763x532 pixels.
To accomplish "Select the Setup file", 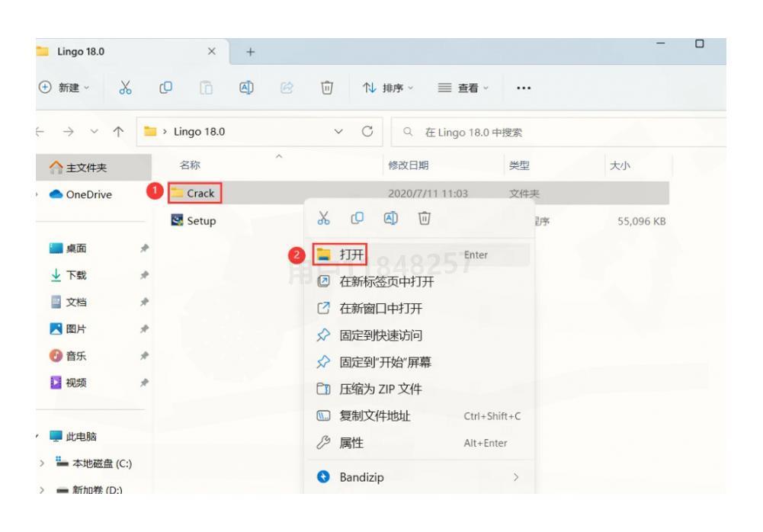I will (194, 220).
